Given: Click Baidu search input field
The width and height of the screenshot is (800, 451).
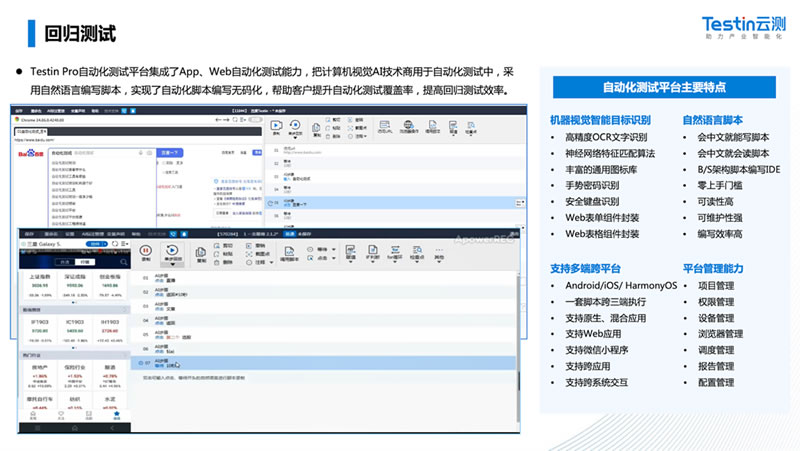Looking at the screenshot, I should pyautogui.click(x=103, y=153).
